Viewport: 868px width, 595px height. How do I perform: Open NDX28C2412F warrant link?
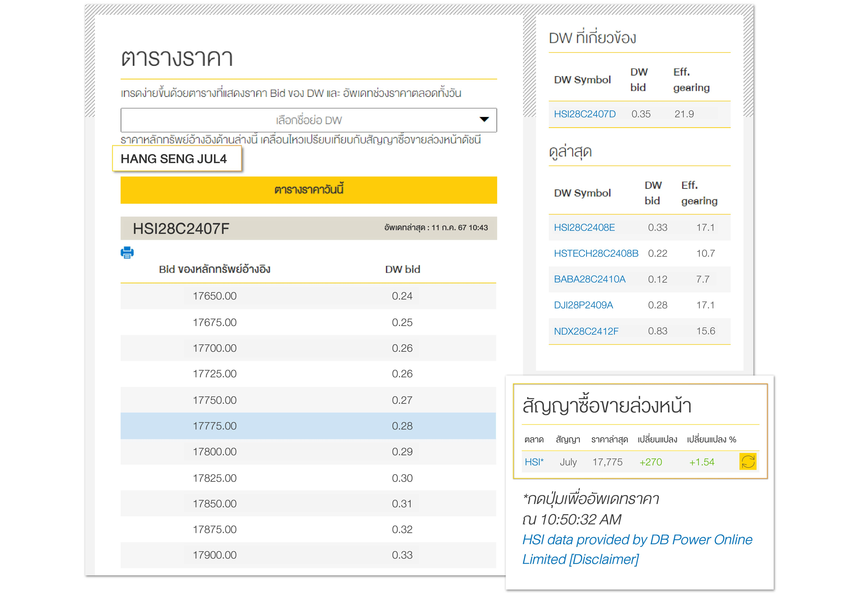(586, 331)
